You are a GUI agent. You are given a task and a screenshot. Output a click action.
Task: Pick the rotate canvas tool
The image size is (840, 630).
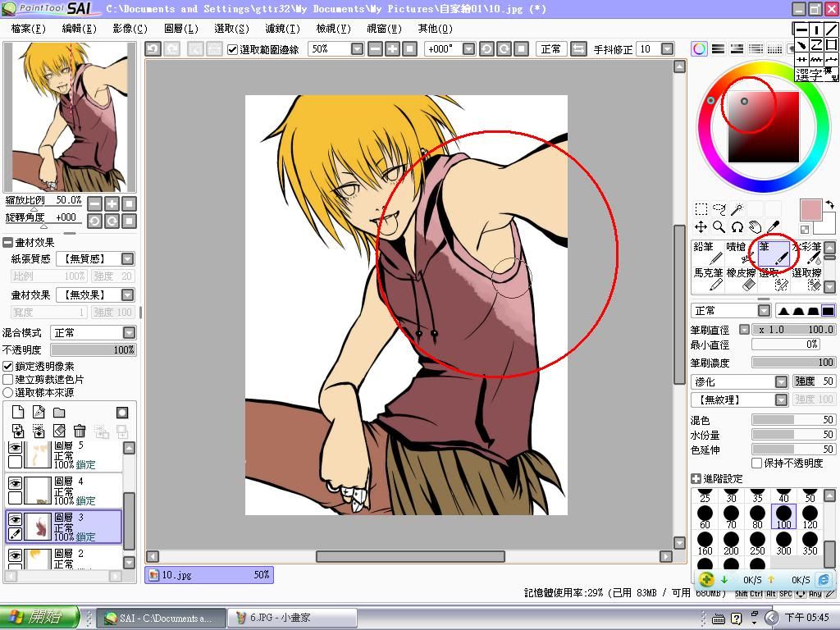(x=737, y=227)
